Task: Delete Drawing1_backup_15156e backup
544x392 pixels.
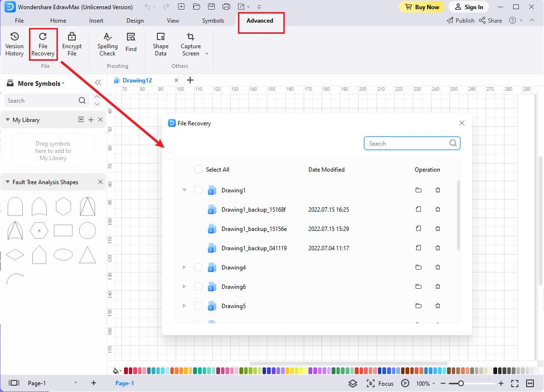Action: click(x=438, y=229)
